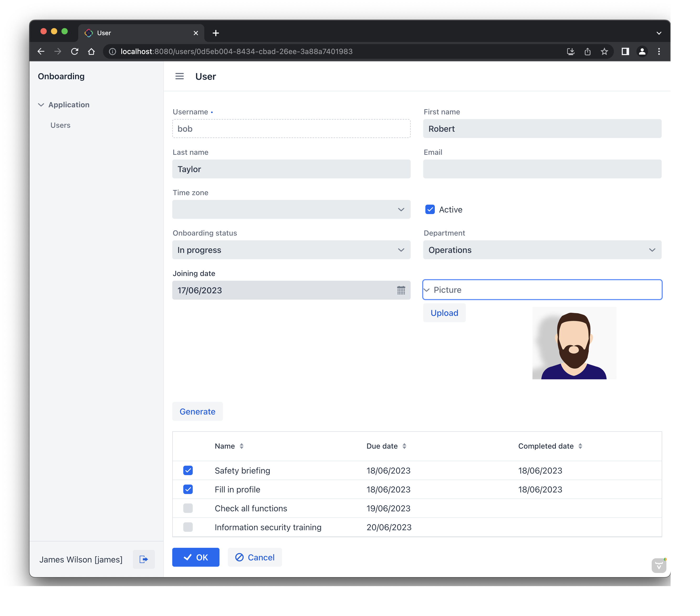The width and height of the screenshot is (700, 616).
Task: Check the Information security training task
Action: 188,527
